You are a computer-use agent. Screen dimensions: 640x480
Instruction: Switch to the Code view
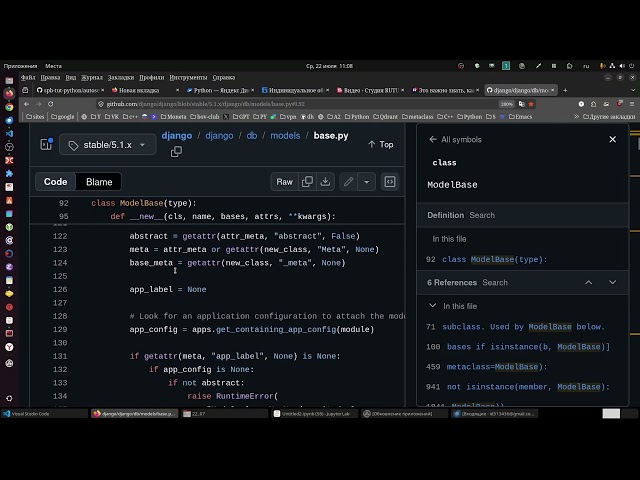click(56, 182)
